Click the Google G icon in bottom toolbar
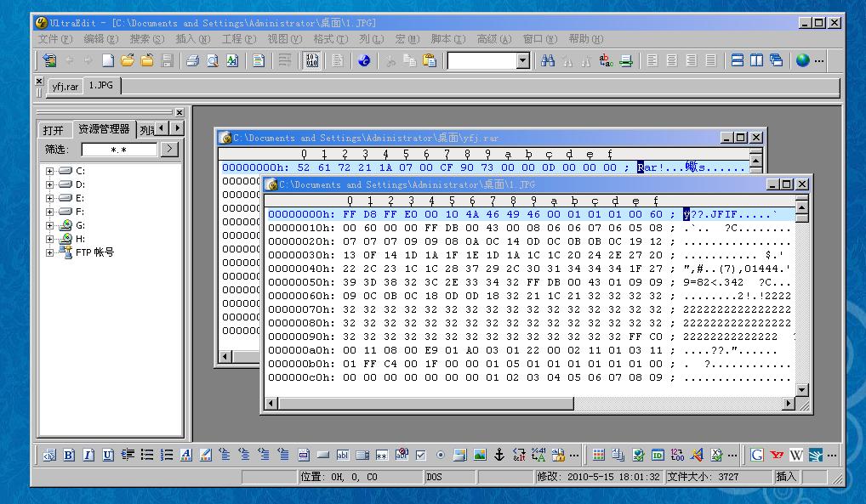The width and height of the screenshot is (866, 504). 756,455
